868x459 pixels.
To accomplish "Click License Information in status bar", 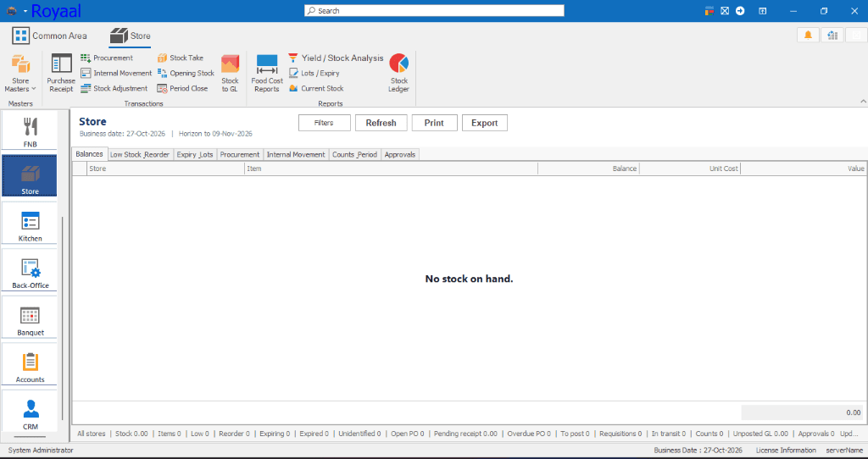I will 786,451.
